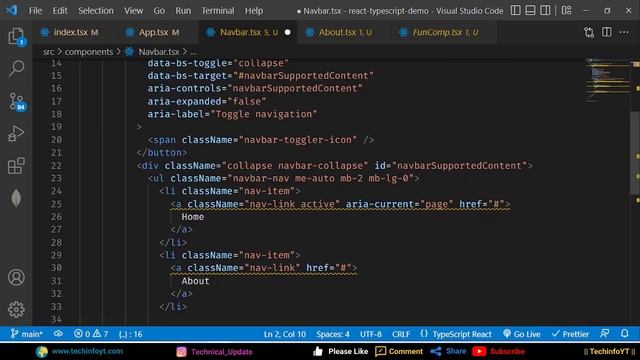640x360 pixels.
Task: Open the MongoDB leaf icon view
Action: 16,198
